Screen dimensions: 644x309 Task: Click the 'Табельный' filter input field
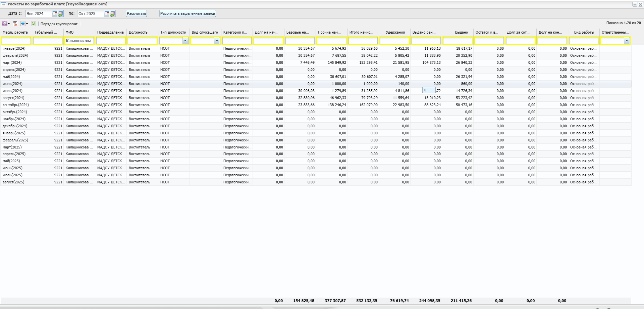click(x=48, y=41)
